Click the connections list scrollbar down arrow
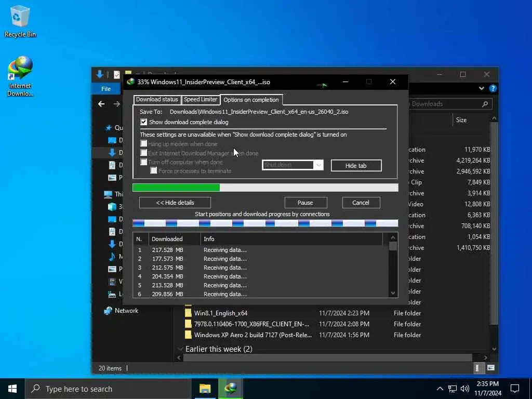 click(393, 293)
